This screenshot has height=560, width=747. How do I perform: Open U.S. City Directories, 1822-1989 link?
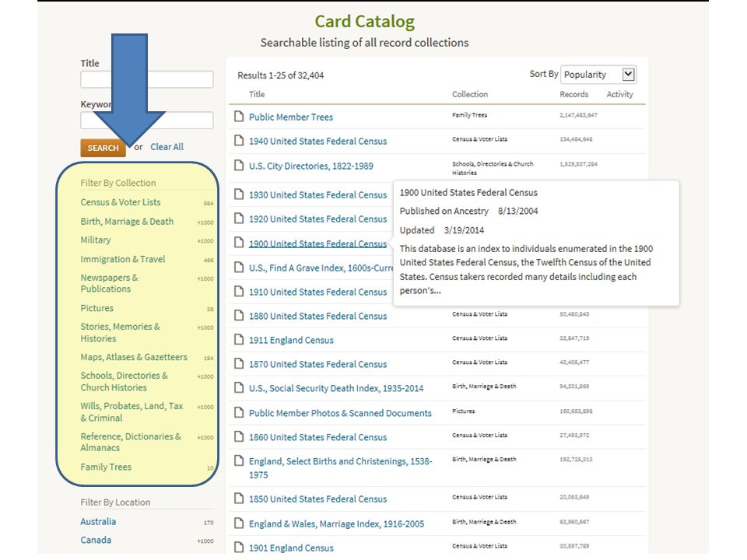coord(311,166)
